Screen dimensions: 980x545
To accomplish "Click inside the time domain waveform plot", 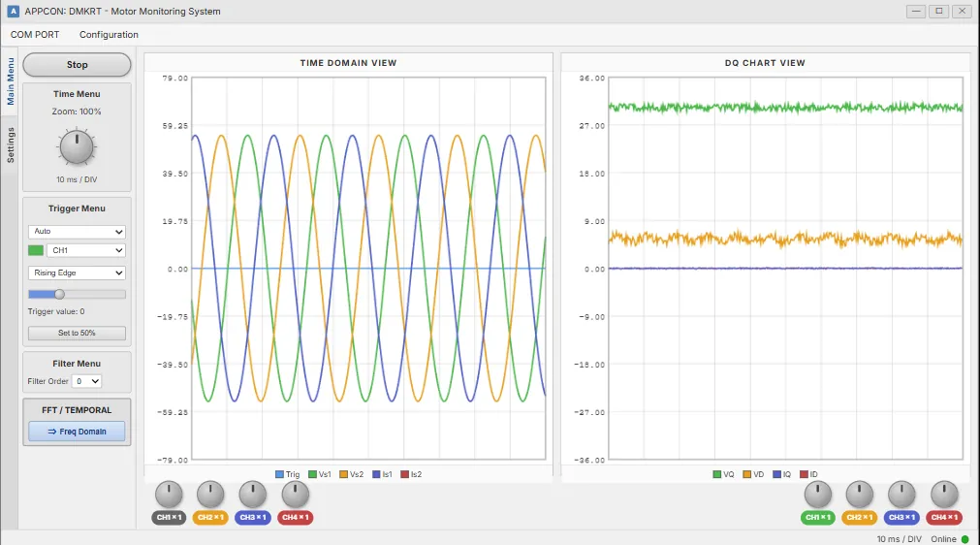I will [368, 269].
